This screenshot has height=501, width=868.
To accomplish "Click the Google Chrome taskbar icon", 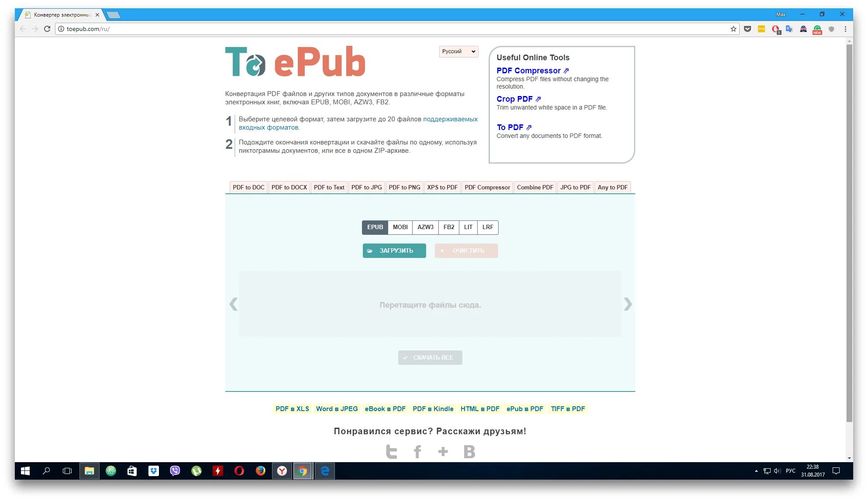I will click(303, 471).
